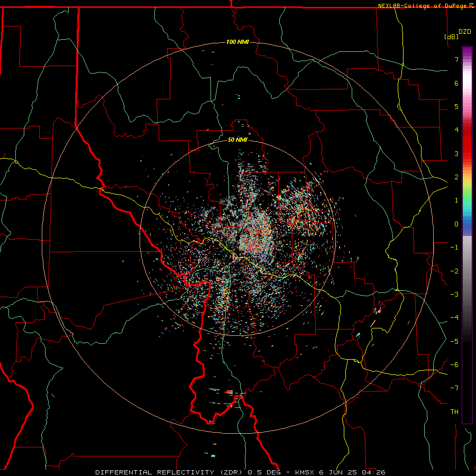Click the 0 dB tick on legend
This screenshot has width=476, height=476.
tap(456, 224)
